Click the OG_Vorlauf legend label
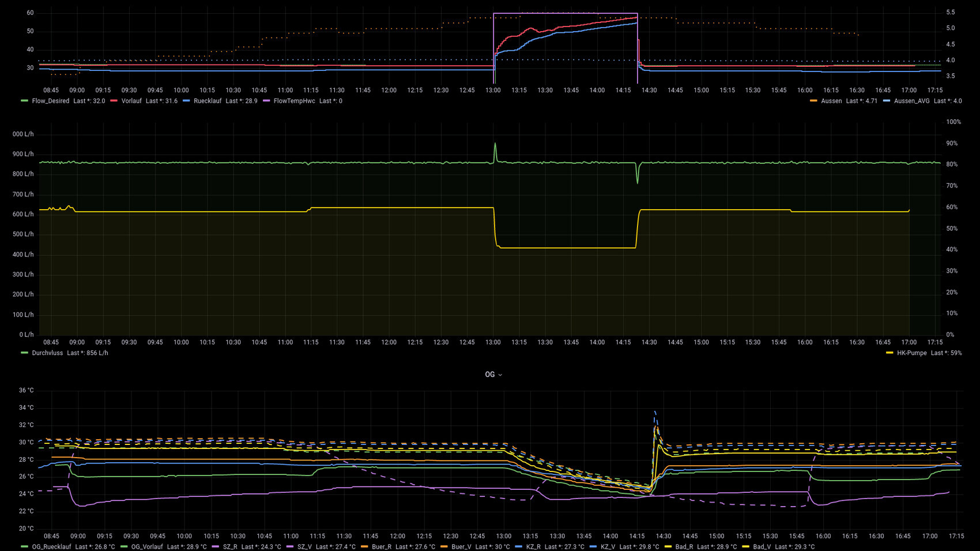 point(146,546)
